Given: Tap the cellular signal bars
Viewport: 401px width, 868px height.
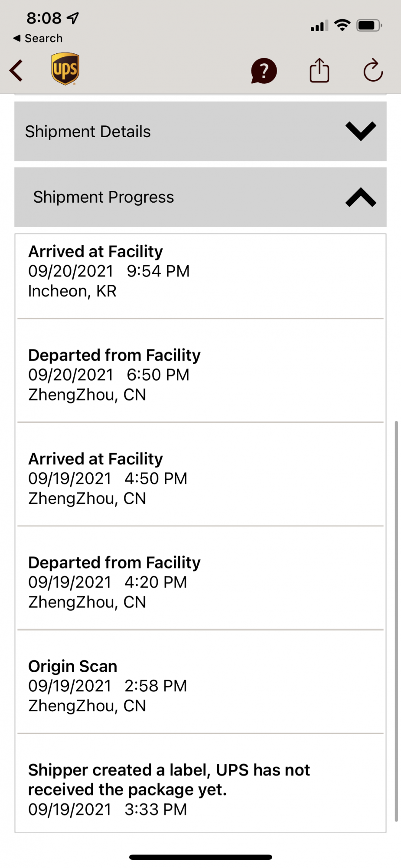Looking at the screenshot, I should click(x=319, y=26).
